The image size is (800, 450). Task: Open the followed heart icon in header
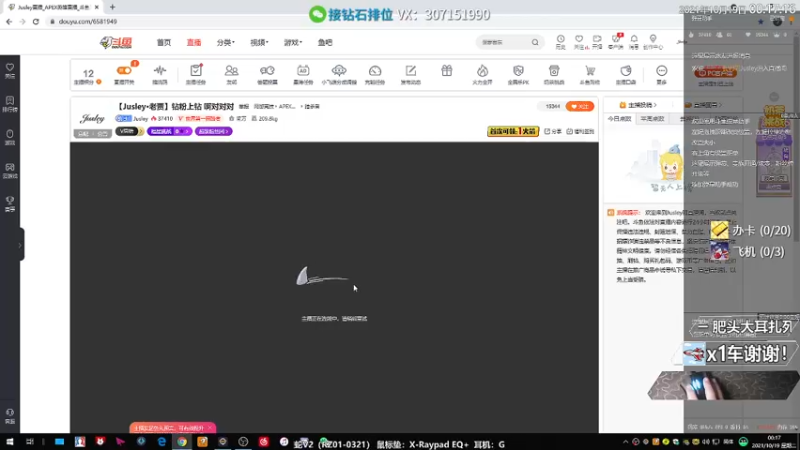click(x=579, y=42)
